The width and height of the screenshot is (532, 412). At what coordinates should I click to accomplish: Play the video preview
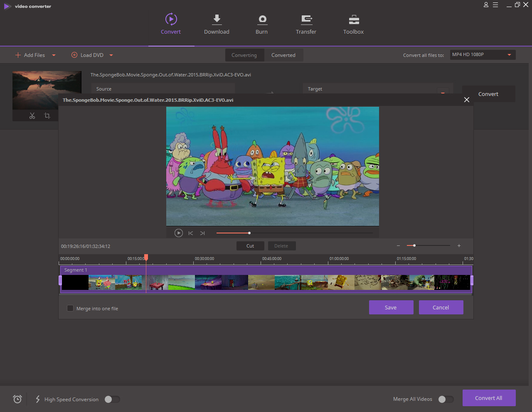(x=179, y=233)
